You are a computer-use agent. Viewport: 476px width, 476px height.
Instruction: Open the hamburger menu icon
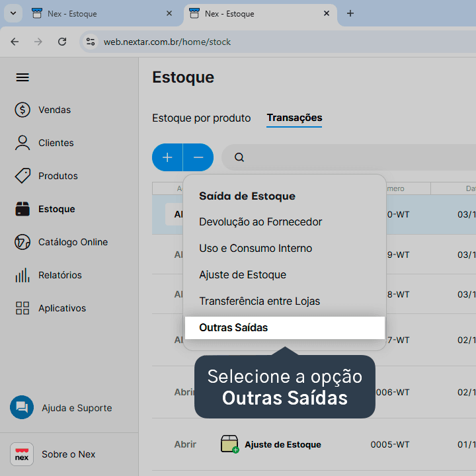point(22,77)
